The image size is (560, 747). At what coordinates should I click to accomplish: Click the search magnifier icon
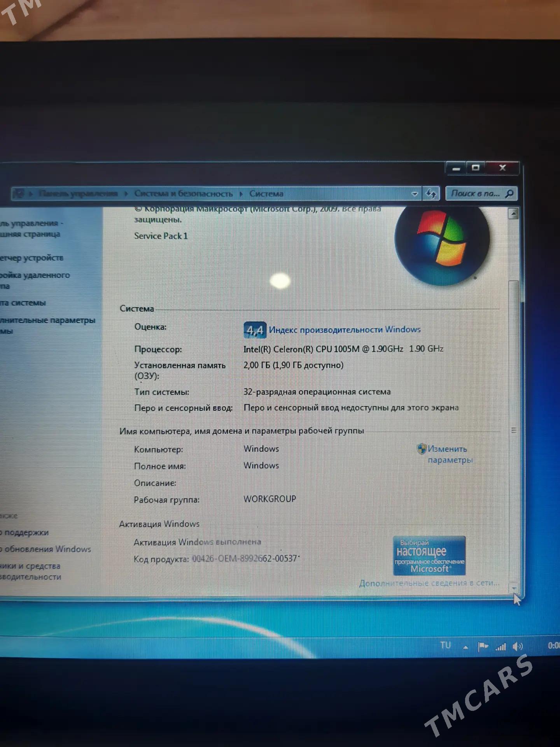pyautogui.click(x=509, y=193)
